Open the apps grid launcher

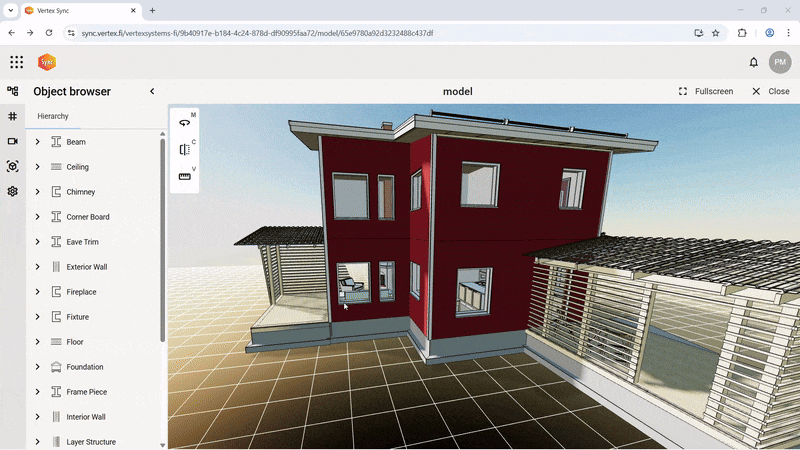[x=16, y=62]
